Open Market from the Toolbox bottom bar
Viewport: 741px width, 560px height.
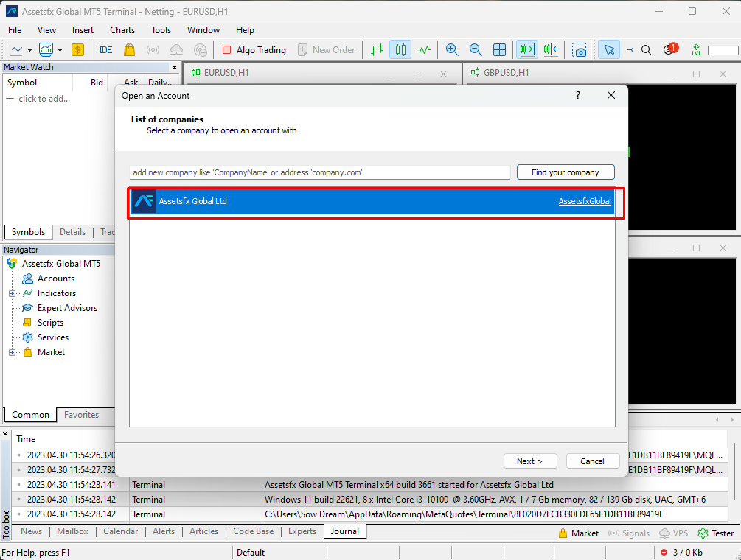pyautogui.click(x=579, y=533)
